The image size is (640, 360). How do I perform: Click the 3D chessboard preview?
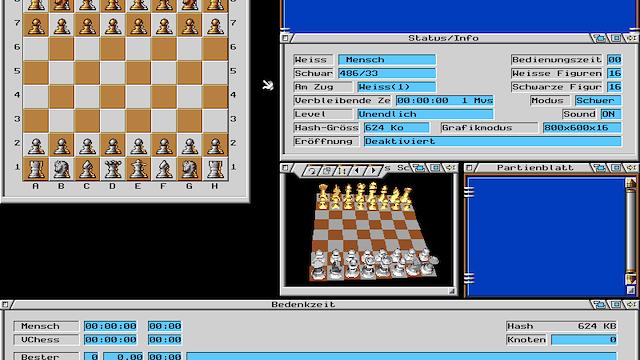[369, 231]
